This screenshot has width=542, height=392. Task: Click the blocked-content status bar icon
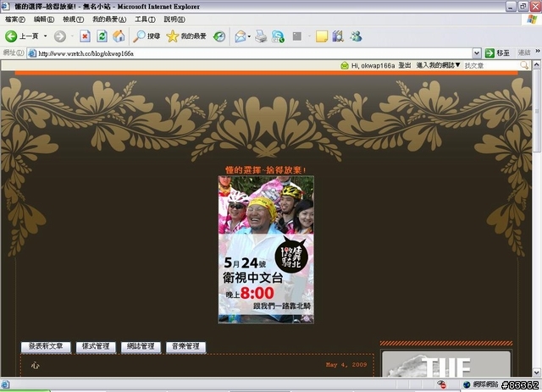pos(441,384)
